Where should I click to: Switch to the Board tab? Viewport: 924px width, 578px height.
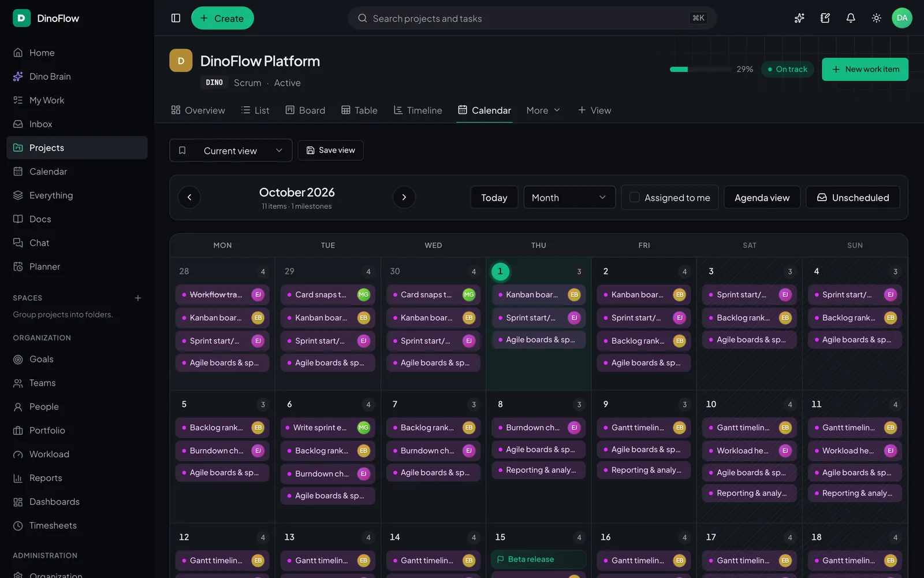(305, 110)
